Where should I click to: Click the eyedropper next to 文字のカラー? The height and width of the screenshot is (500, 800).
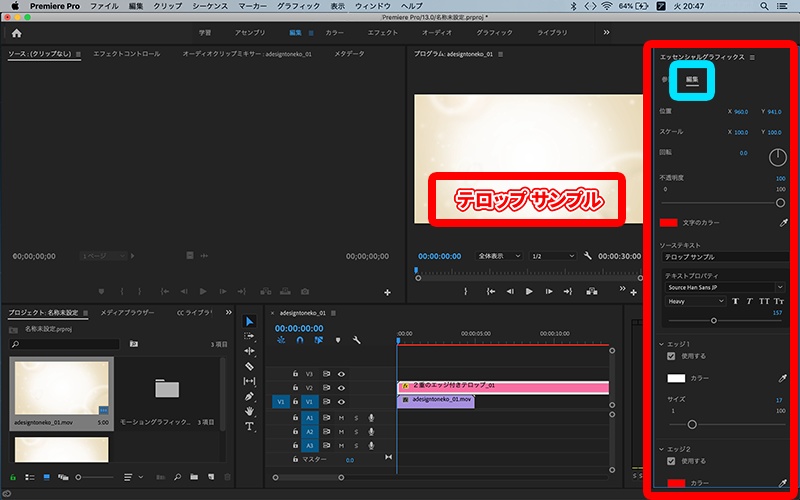(x=783, y=222)
